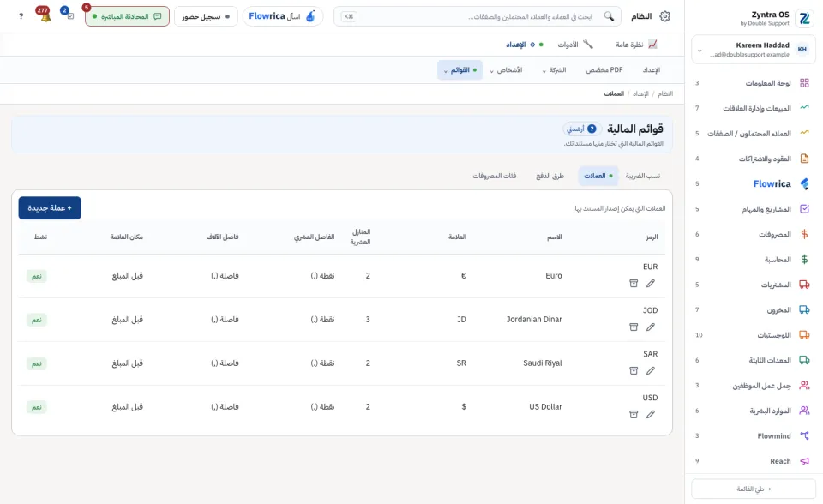The width and height of the screenshot is (823, 504).
Task: Click the نعم active badge for EUR
Action: pos(37,276)
